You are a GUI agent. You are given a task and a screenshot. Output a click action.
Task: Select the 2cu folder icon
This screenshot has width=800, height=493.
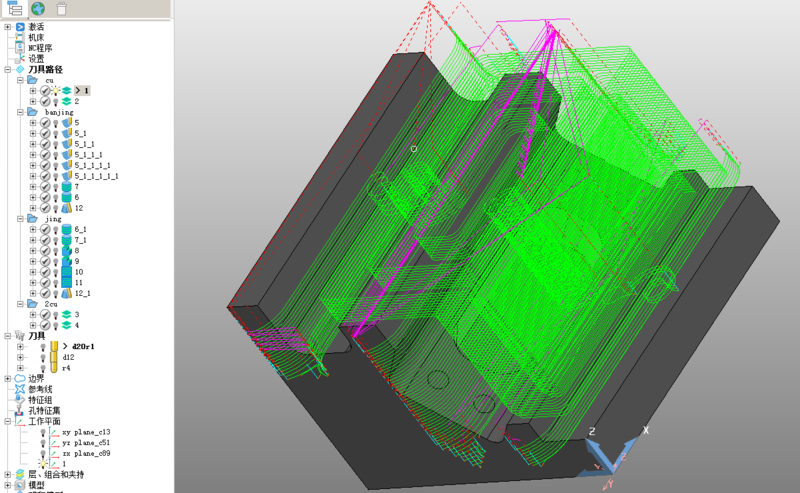point(32,304)
